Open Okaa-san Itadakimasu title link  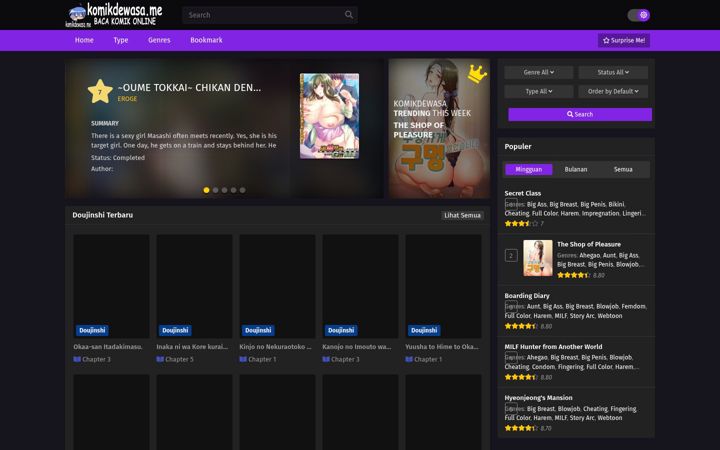108,347
